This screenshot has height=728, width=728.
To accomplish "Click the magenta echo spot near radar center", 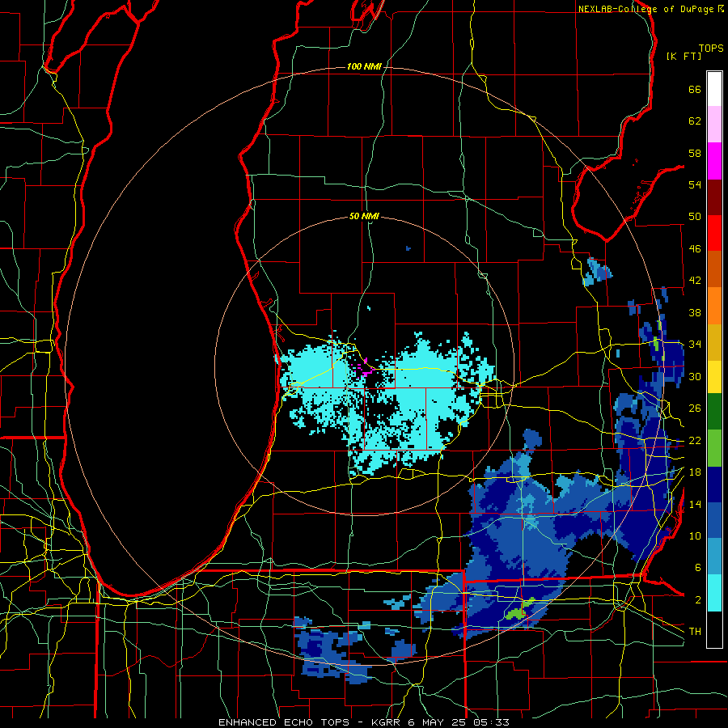I will click(x=366, y=368).
